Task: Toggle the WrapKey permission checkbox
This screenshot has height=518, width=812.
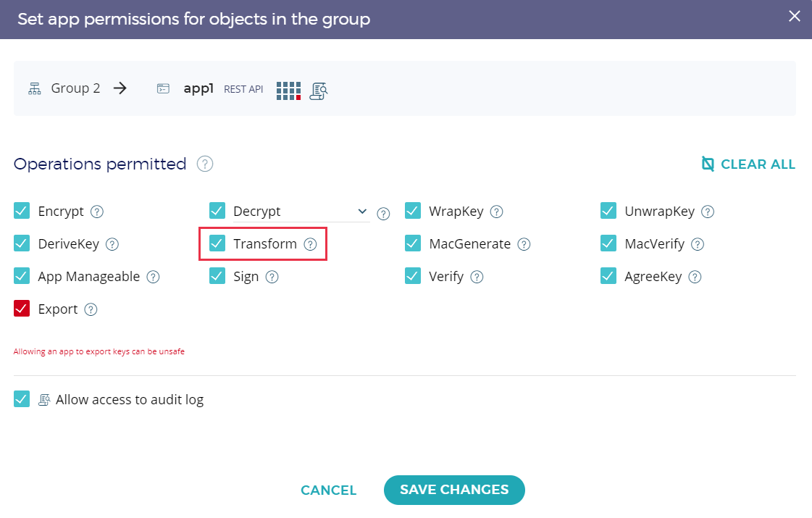Action: (413, 212)
